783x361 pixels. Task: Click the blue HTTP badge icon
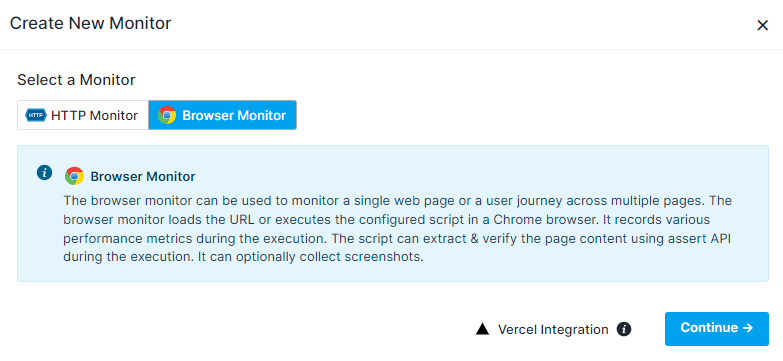click(35, 115)
